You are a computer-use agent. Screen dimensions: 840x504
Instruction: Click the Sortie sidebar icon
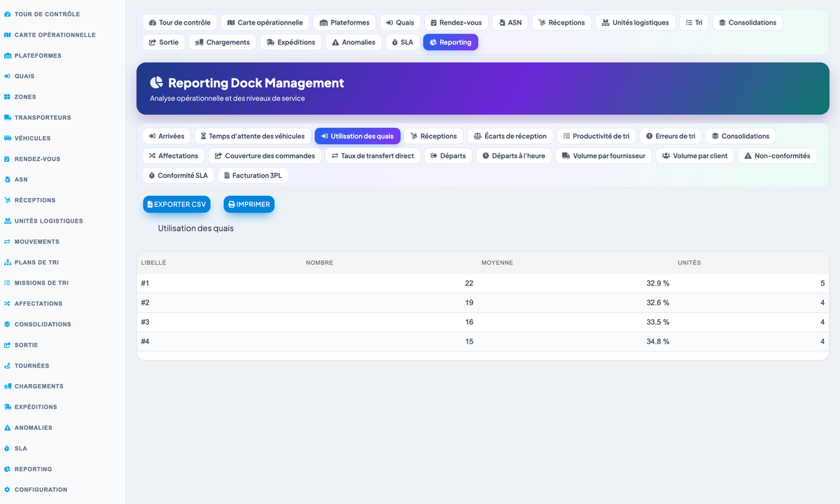pyautogui.click(x=7, y=345)
